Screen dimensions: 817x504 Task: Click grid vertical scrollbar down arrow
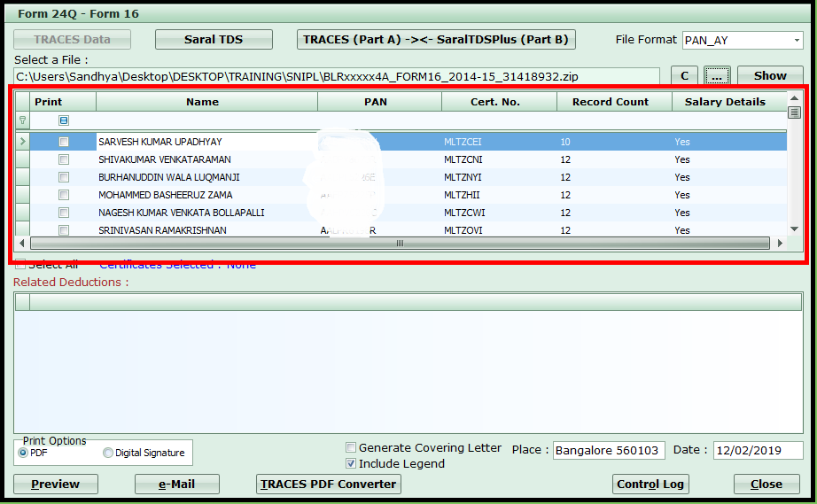(x=794, y=229)
